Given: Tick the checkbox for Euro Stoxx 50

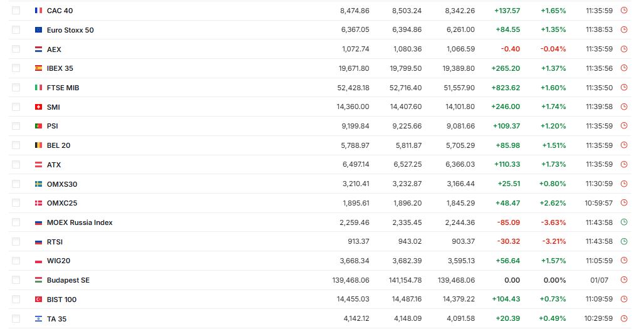Looking at the screenshot, I should 16,29.
